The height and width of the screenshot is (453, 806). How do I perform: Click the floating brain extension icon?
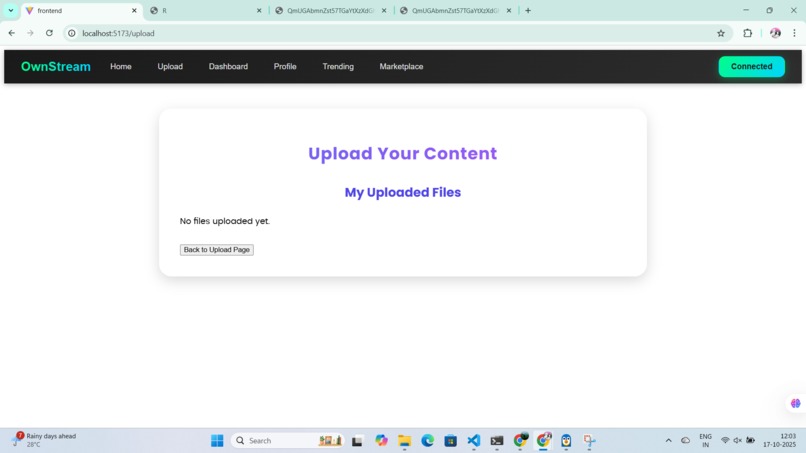pos(796,403)
